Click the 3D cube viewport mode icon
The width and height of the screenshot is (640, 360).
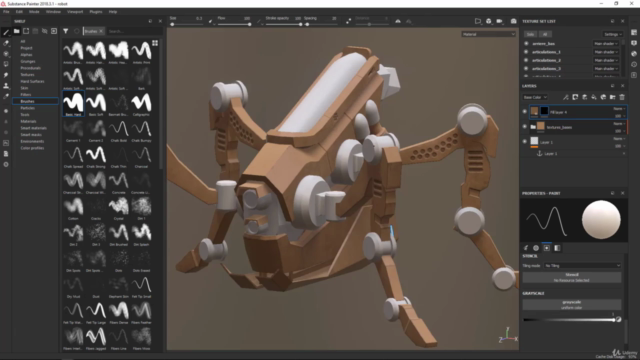point(489,21)
